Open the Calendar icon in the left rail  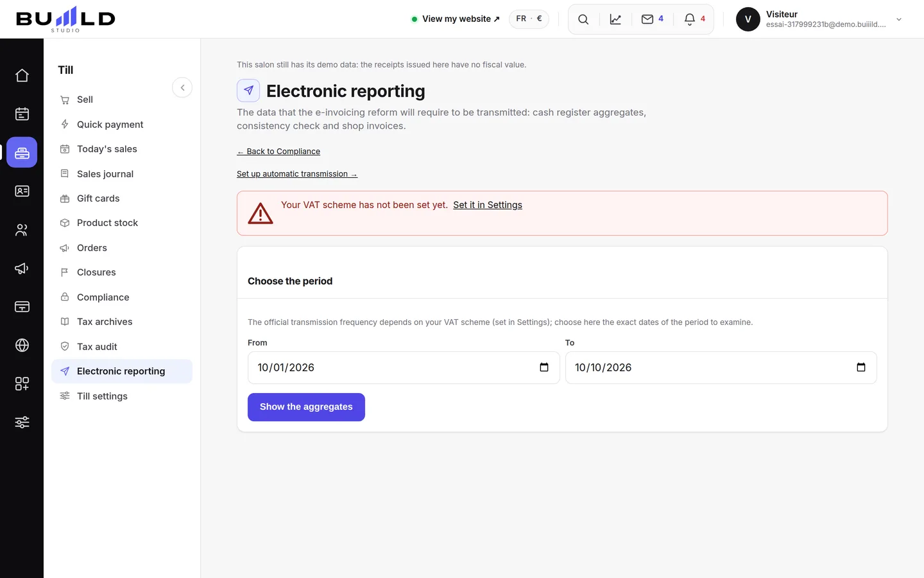(x=22, y=114)
